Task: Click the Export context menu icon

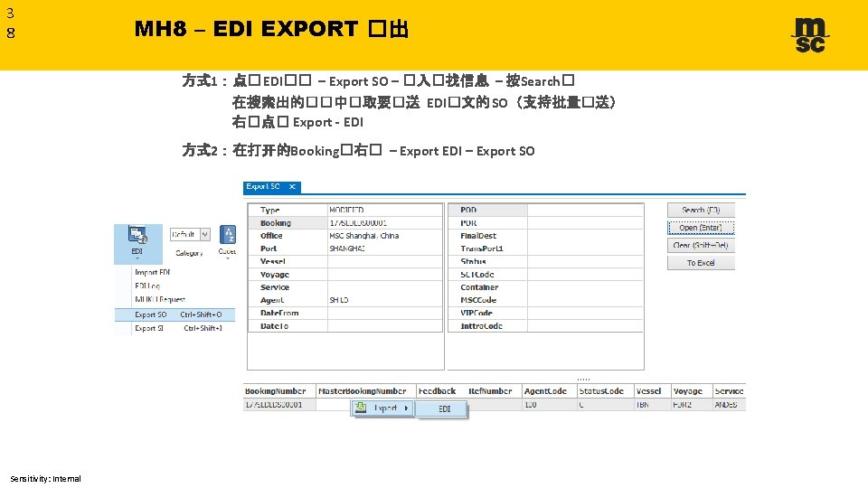Action: coord(361,408)
